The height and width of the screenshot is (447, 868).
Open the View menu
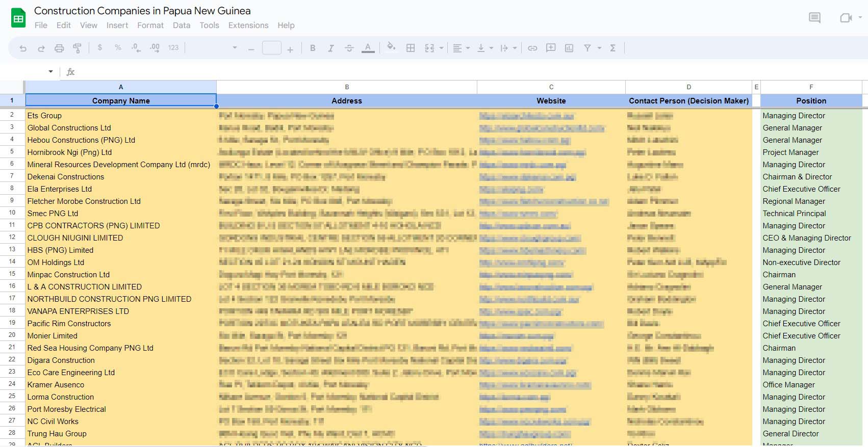(x=89, y=25)
